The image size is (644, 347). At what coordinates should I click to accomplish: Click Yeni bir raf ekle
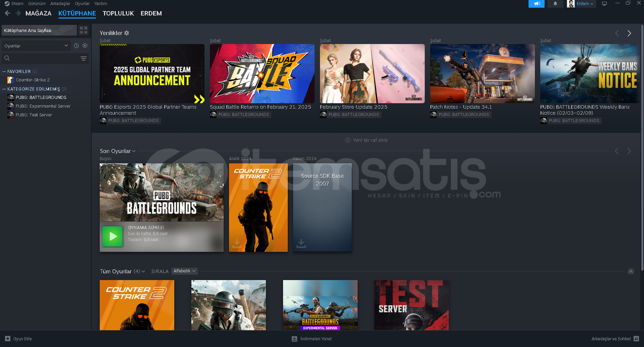366,140
